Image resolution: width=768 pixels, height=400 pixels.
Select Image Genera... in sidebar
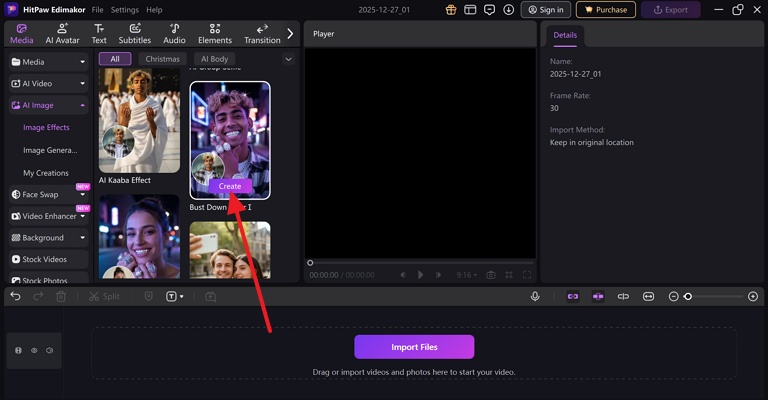(50, 150)
